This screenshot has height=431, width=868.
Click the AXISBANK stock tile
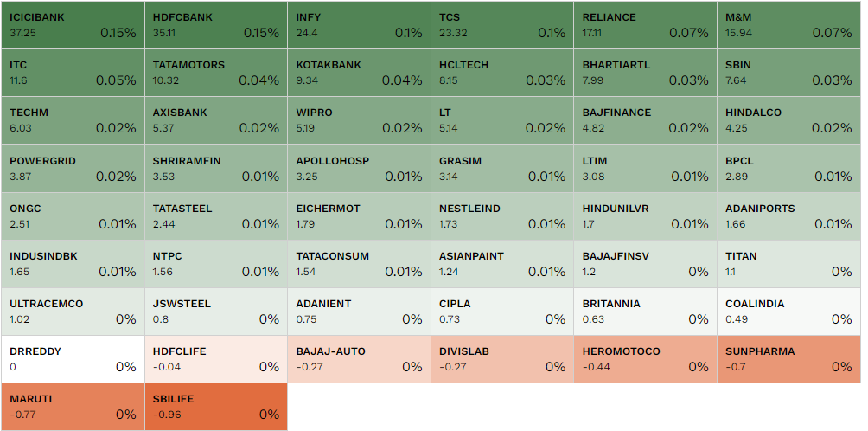coord(215,120)
